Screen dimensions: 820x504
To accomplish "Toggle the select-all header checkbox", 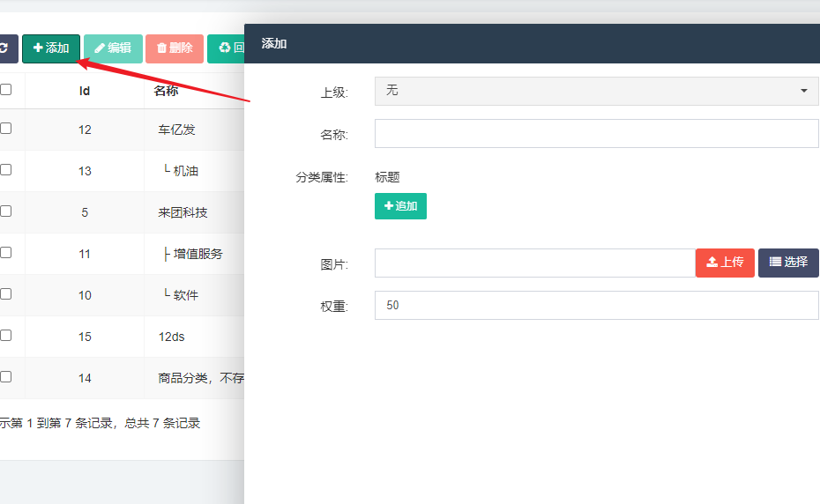I will (6, 89).
